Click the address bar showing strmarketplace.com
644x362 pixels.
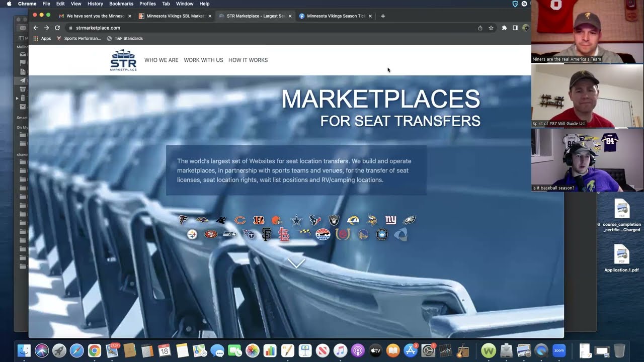[272, 28]
